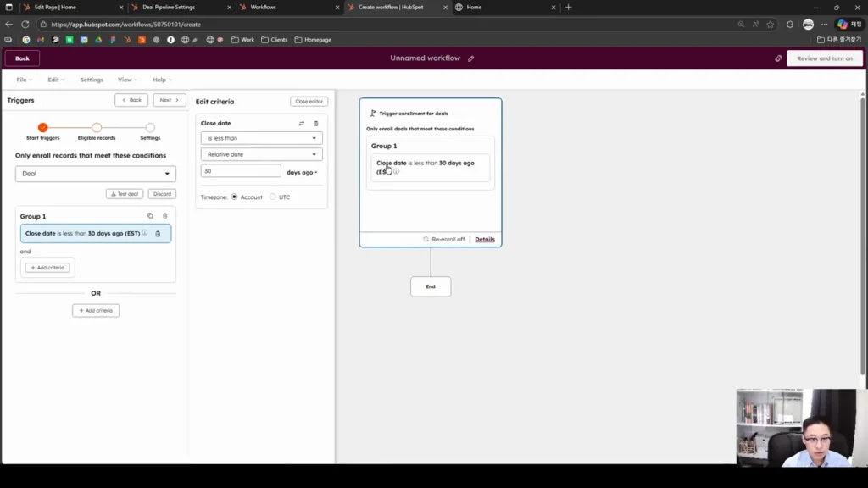This screenshot has width=868, height=488.
Task: Add this page to favorites with the star icon
Action: click(x=771, y=25)
